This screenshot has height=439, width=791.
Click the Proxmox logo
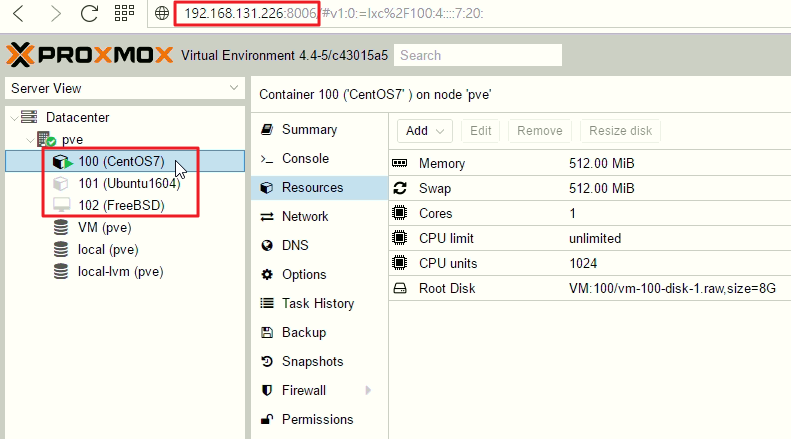(x=89, y=54)
